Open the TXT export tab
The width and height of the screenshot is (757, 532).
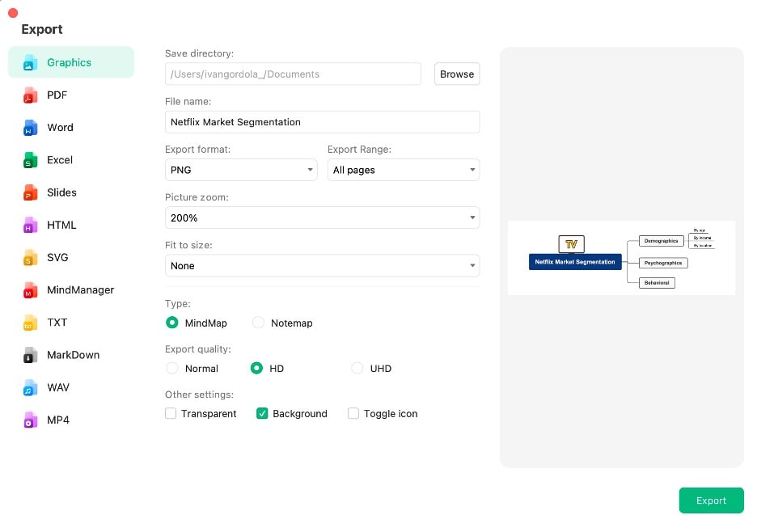[57, 323]
